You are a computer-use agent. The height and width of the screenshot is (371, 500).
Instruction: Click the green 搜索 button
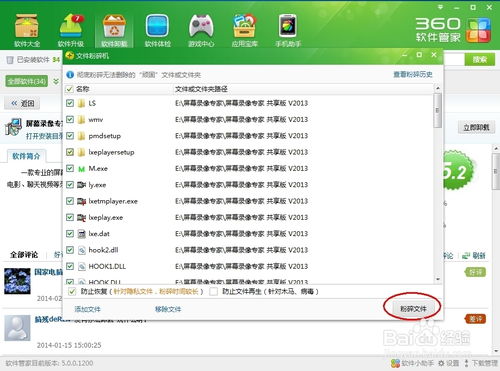coord(480,59)
